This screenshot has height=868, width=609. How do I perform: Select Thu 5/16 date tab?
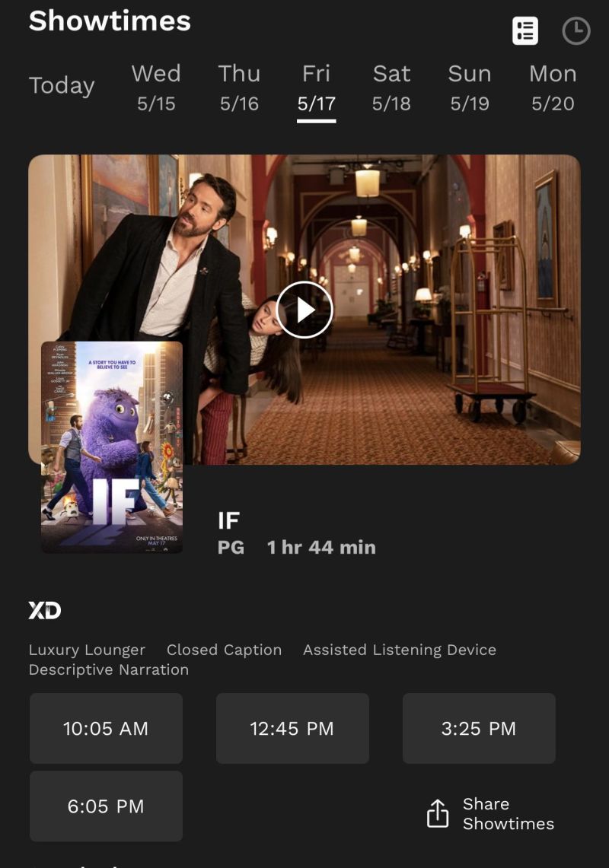(239, 88)
